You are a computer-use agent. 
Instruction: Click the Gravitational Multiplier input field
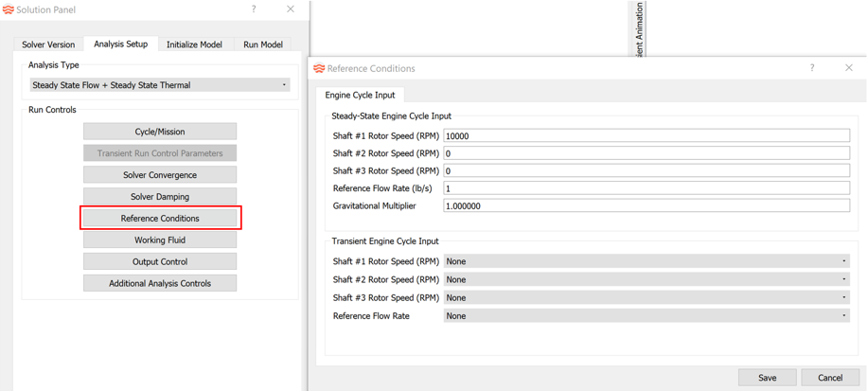pyautogui.click(x=647, y=205)
